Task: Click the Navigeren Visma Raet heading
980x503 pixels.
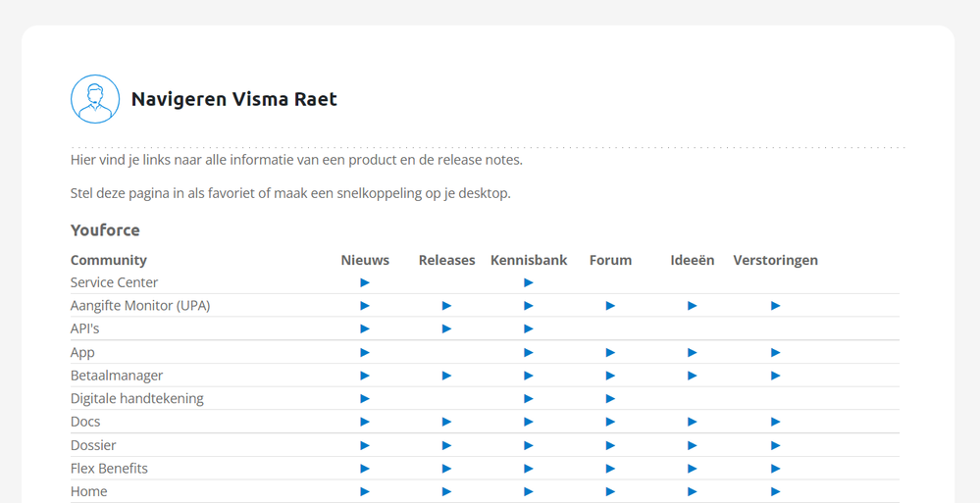Action: click(233, 99)
